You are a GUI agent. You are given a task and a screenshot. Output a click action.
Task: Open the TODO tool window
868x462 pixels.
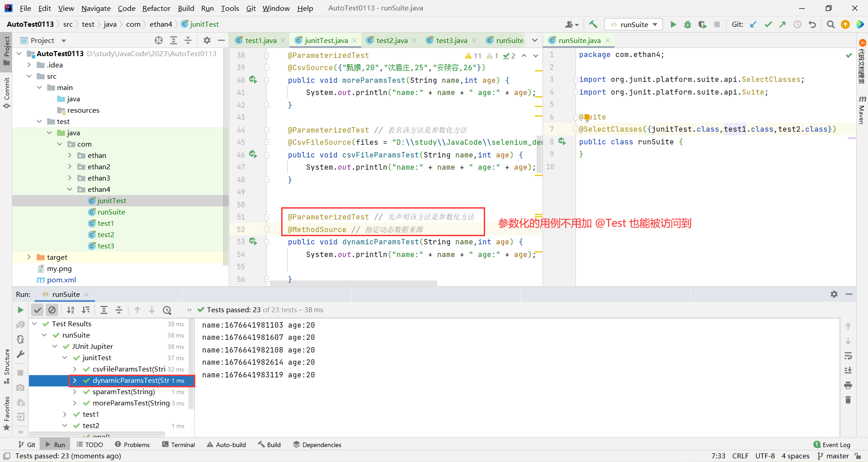(x=90, y=445)
